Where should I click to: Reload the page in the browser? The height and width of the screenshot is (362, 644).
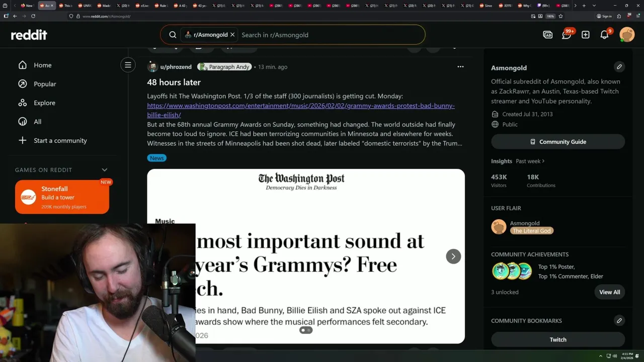(33, 16)
